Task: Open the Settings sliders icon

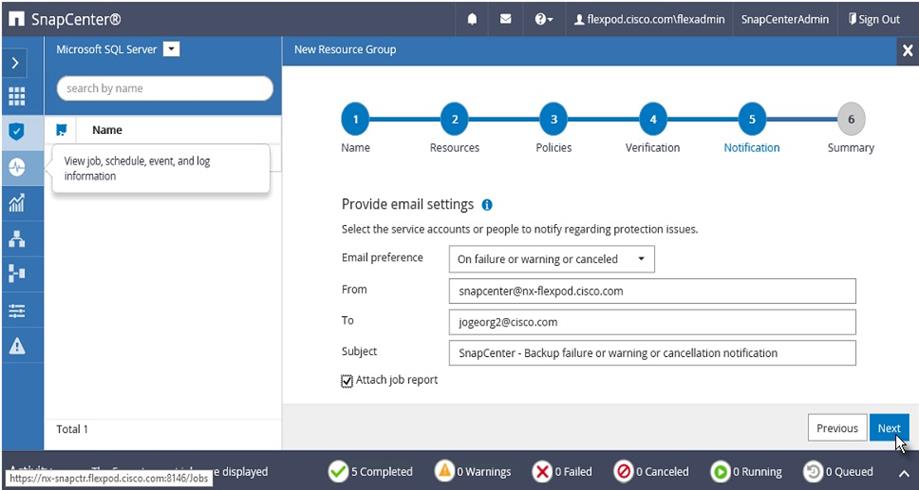Action: [x=16, y=310]
